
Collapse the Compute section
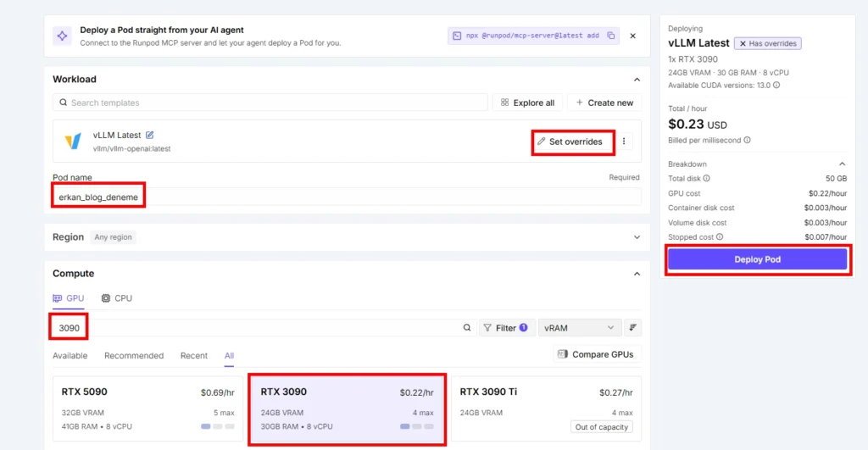click(x=637, y=274)
